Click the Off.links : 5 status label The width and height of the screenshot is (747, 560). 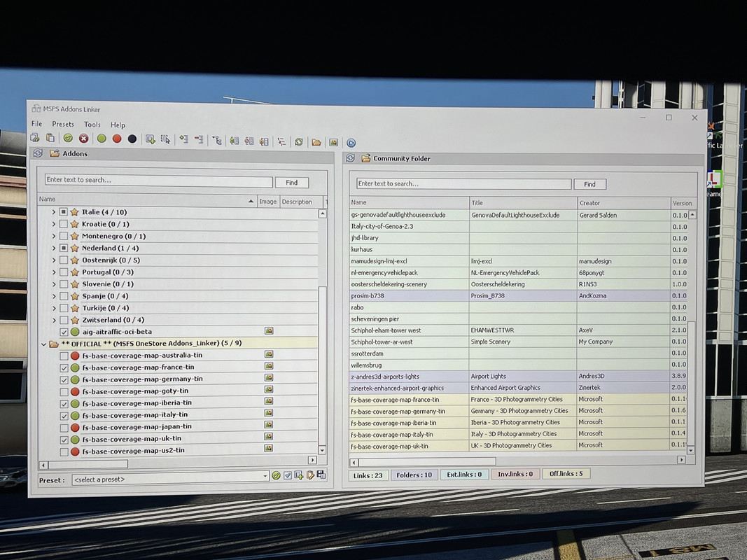click(x=566, y=473)
